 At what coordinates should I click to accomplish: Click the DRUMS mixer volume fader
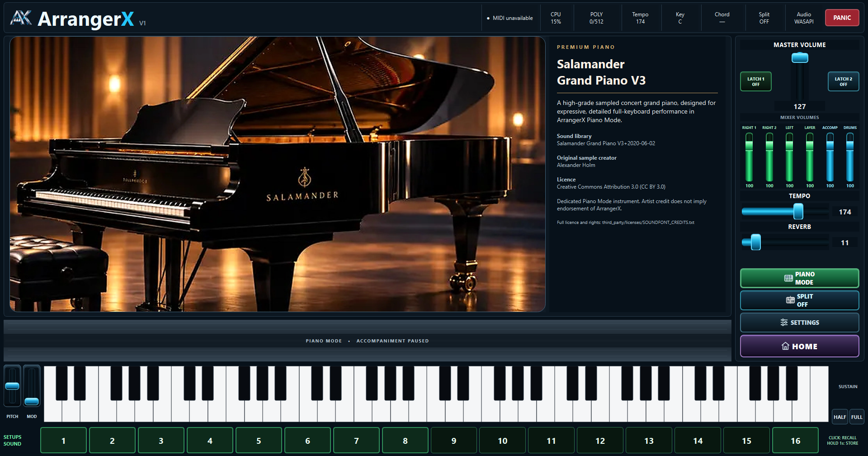[850, 157]
